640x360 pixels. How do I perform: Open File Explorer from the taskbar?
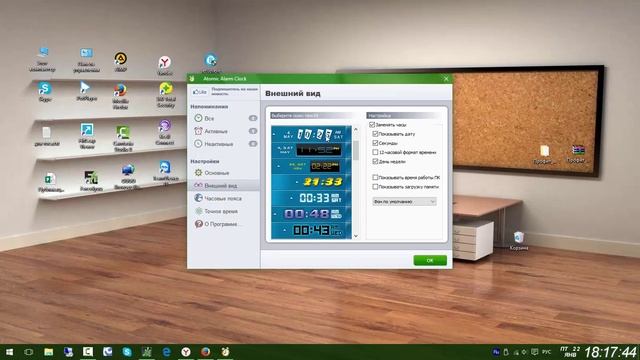[x=49, y=352]
